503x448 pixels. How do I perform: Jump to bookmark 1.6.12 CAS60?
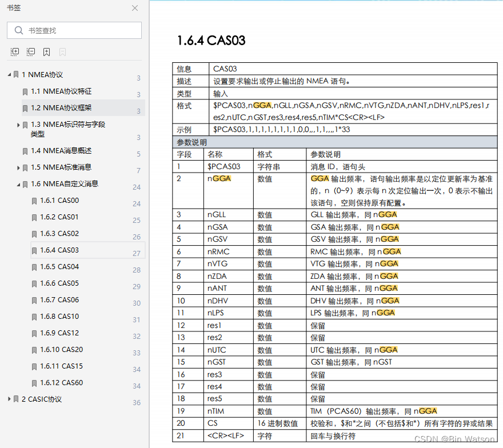[62, 383]
